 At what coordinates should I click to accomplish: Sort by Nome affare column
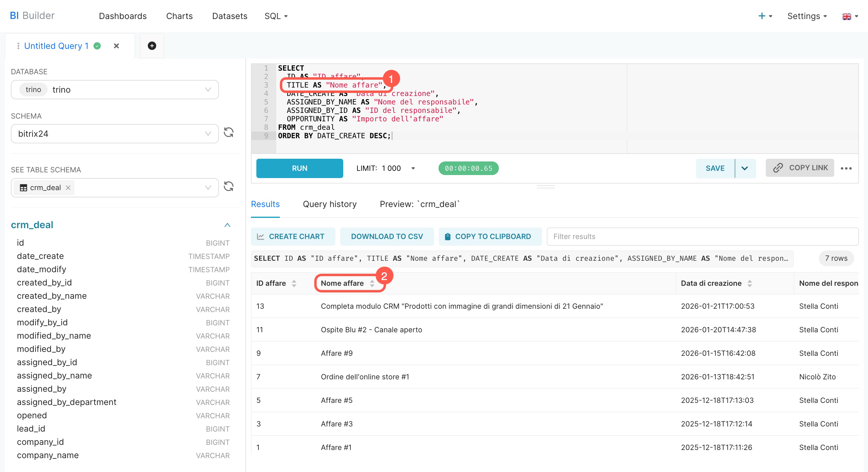tap(372, 283)
